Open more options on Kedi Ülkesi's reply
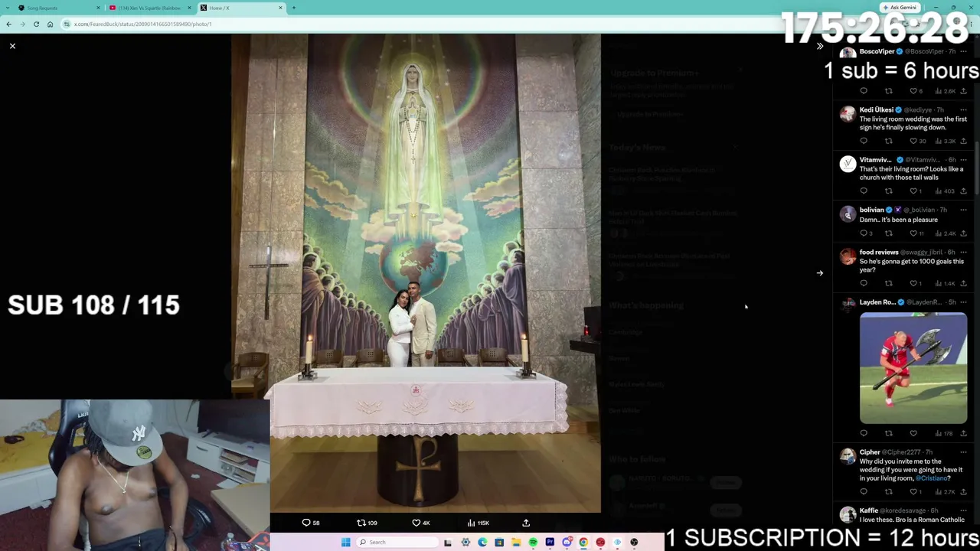Screen dimensions: 980x551 point(963,109)
